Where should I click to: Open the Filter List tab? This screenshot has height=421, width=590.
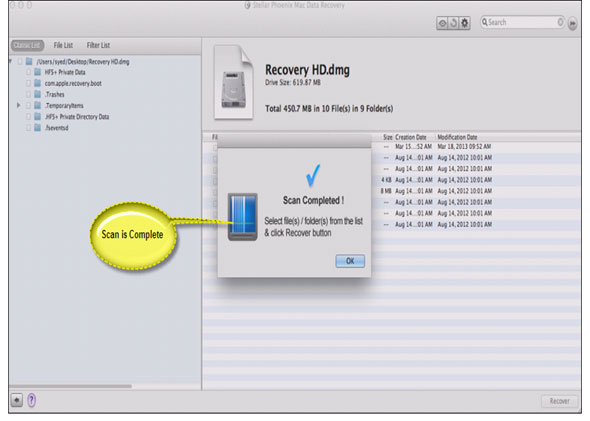[98, 45]
